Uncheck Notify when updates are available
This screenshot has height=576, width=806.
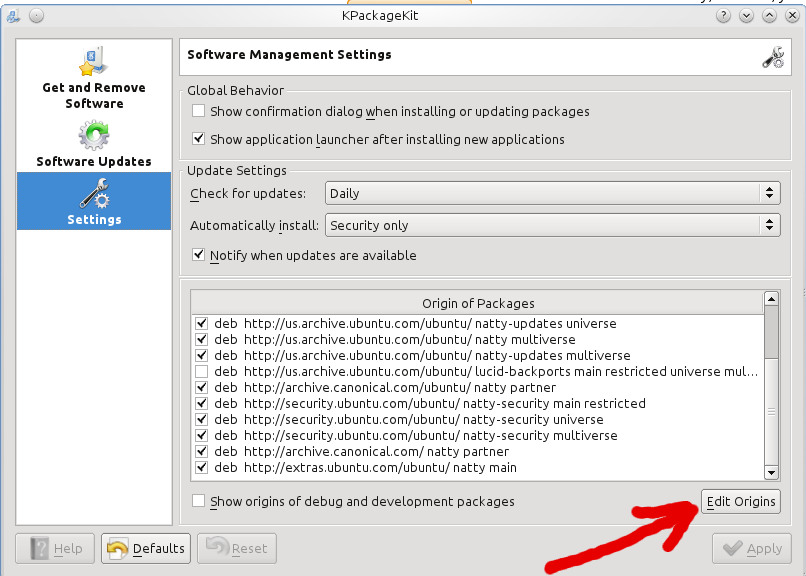pos(199,256)
